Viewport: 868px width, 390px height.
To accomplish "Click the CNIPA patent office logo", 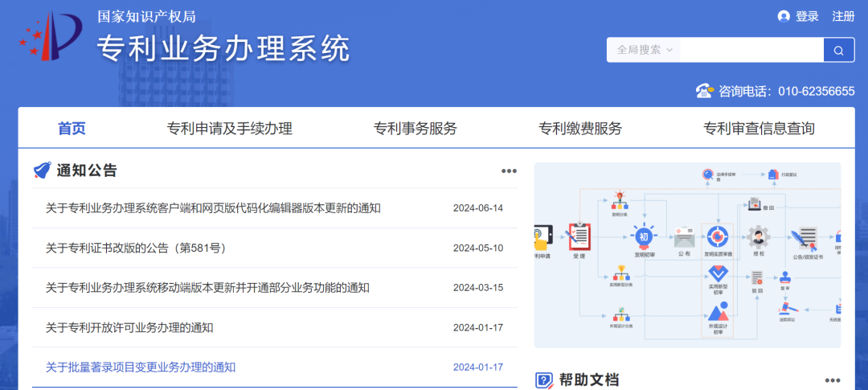I will click(x=51, y=36).
